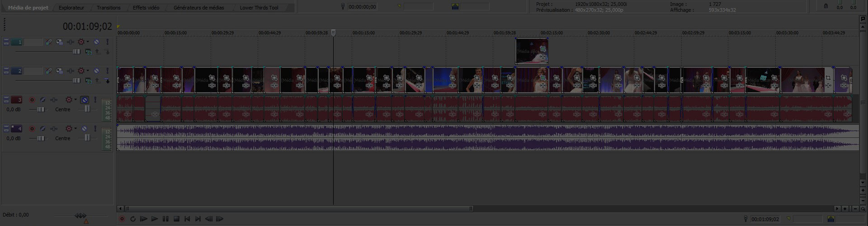
Task: Open track motion for video track 1
Action: (59, 42)
